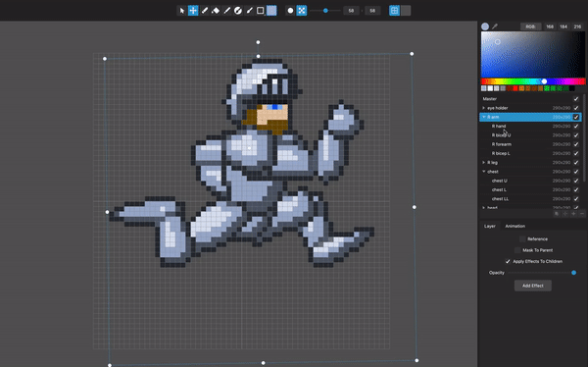
Task: Select the rectangle shape tool
Action: 261,11
